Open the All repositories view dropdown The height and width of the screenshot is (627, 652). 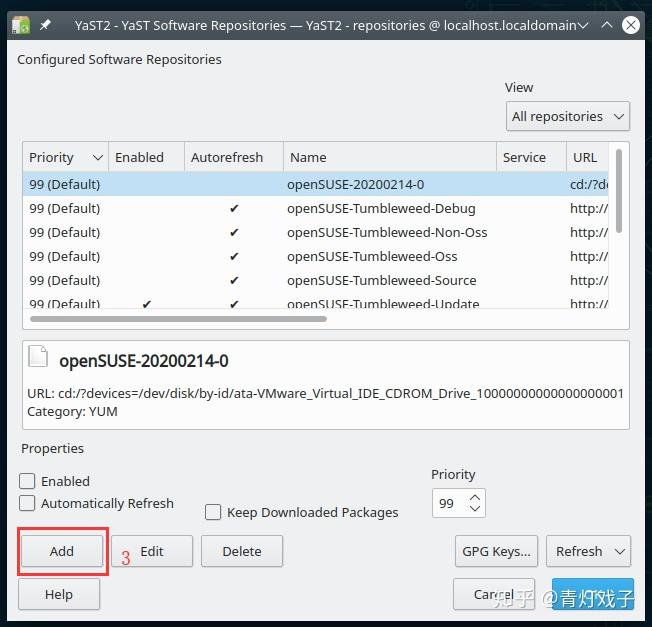pos(568,116)
